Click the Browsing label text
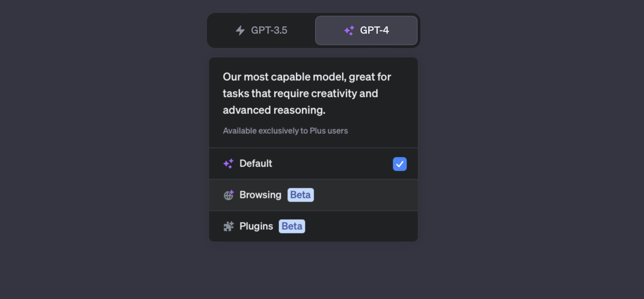Screen dimensions: 644x299 [261, 195]
